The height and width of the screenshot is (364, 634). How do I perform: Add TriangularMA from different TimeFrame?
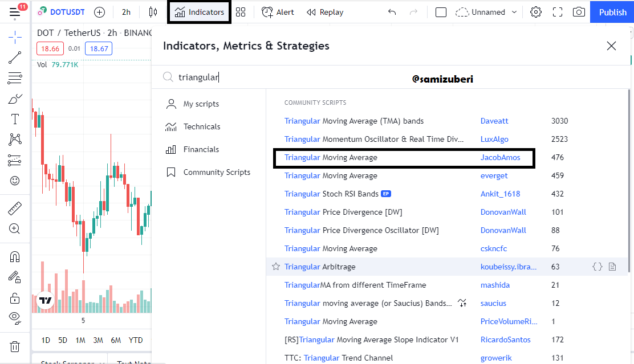(x=355, y=285)
